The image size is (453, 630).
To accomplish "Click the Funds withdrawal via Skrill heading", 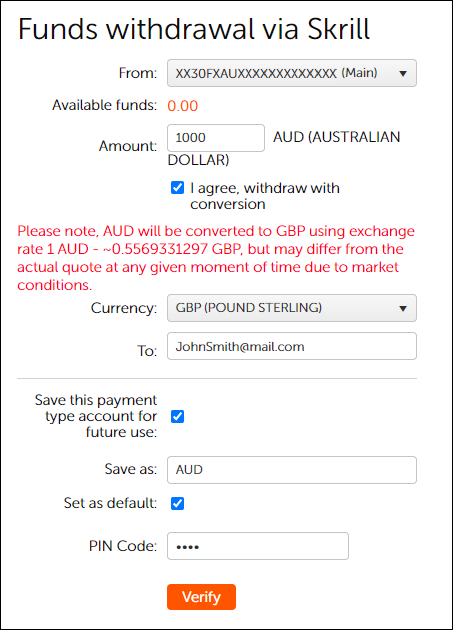I will coord(194,29).
